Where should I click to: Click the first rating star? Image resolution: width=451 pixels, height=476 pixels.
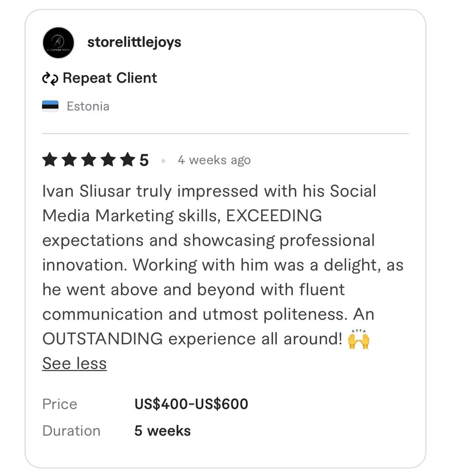tap(50, 160)
